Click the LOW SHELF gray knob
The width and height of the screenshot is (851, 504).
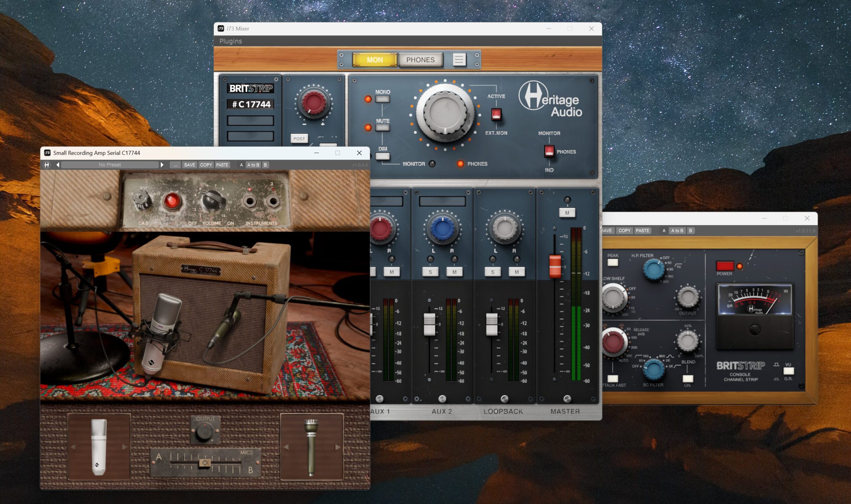pos(613,297)
